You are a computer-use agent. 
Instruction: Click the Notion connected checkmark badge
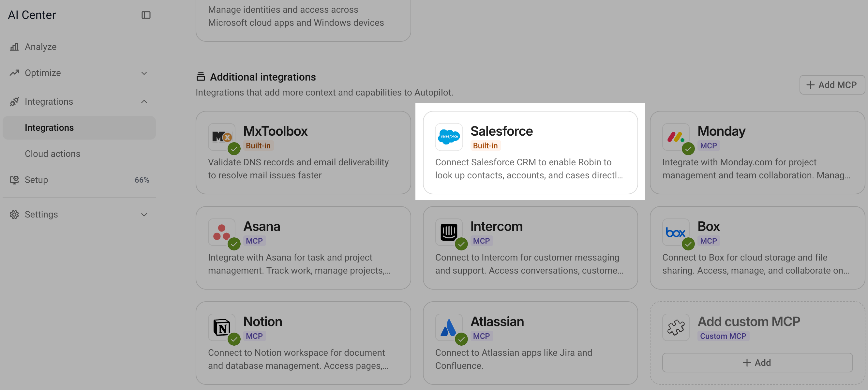tap(234, 339)
